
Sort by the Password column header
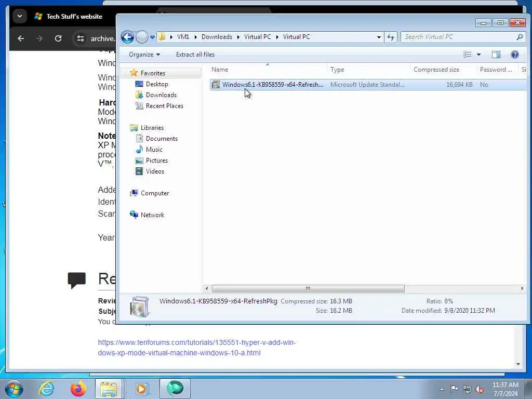pos(498,70)
